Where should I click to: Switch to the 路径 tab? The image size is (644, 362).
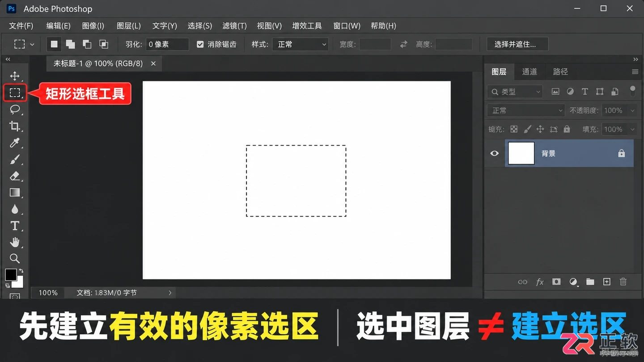[x=560, y=72]
